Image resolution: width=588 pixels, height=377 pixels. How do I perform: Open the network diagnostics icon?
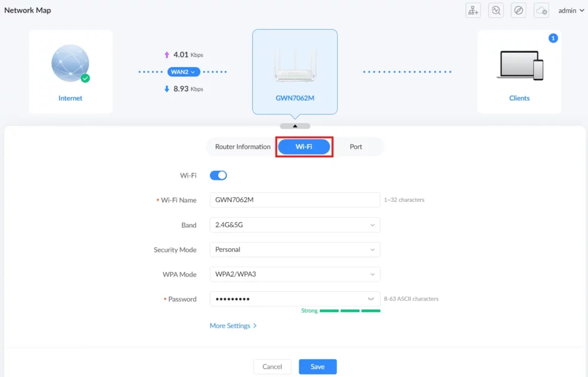point(496,10)
